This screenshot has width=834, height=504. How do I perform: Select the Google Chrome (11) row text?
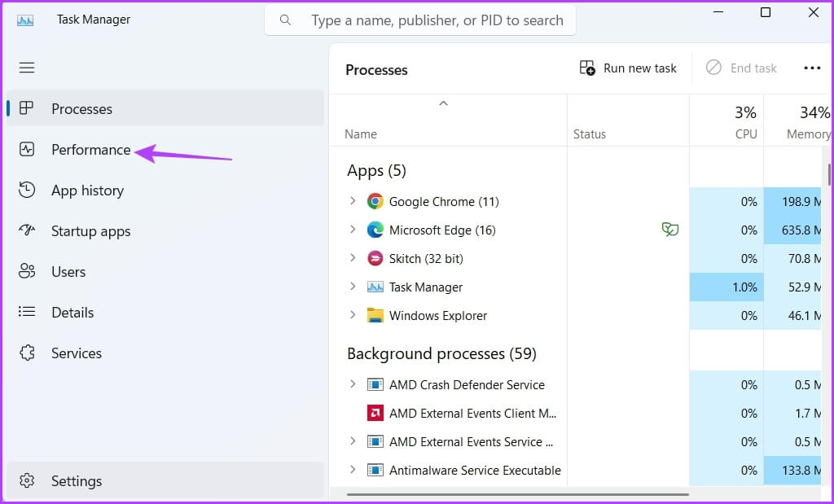[444, 201]
